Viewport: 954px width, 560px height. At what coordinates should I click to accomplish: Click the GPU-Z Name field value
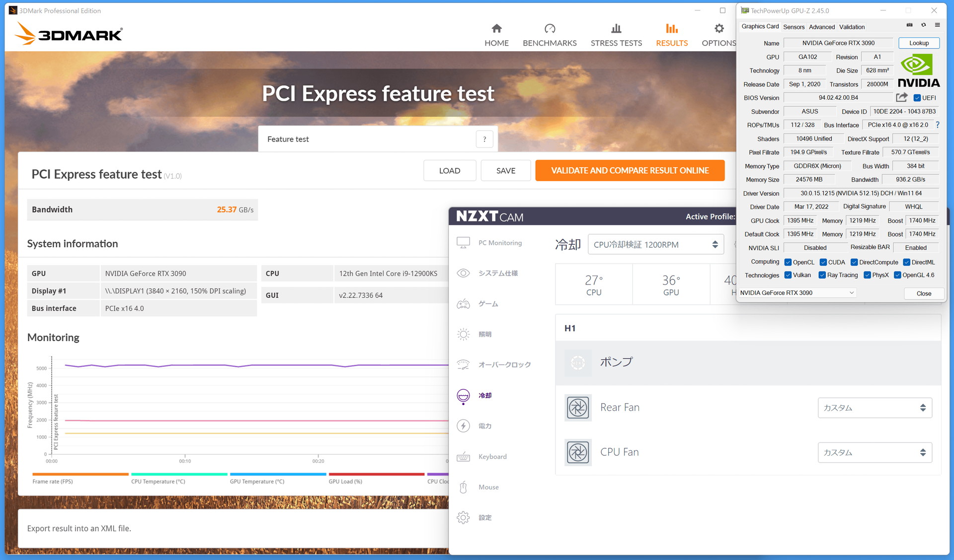[838, 43]
